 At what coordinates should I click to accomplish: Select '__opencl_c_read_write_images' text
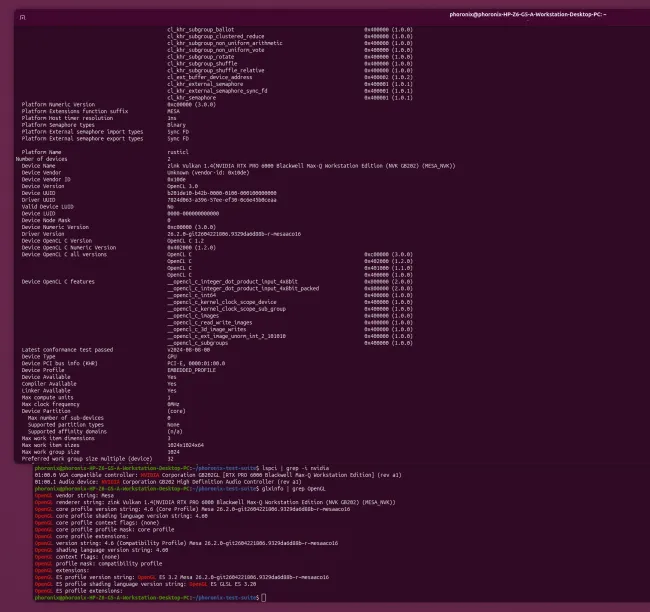[x=210, y=323]
